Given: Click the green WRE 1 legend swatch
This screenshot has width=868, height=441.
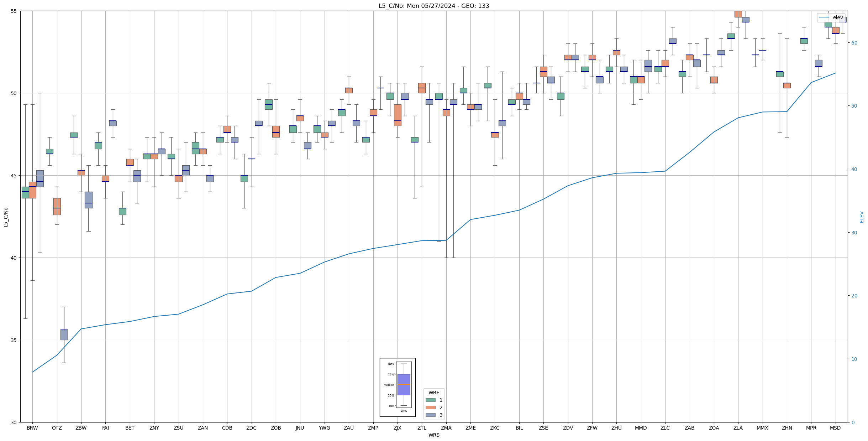Looking at the screenshot, I should click(430, 400).
